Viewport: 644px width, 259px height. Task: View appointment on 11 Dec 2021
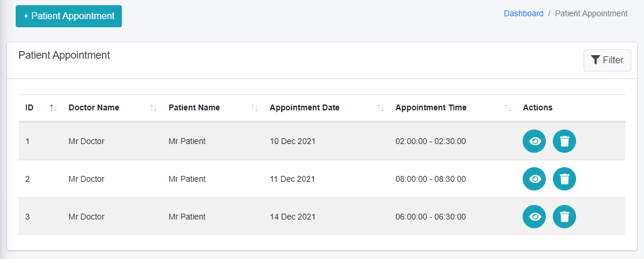pos(534,179)
